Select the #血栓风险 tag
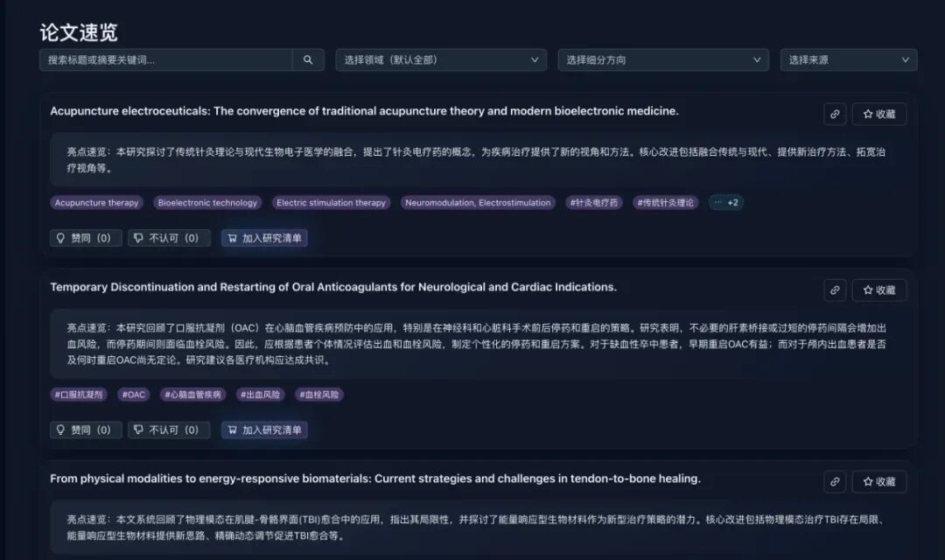 pos(319,395)
